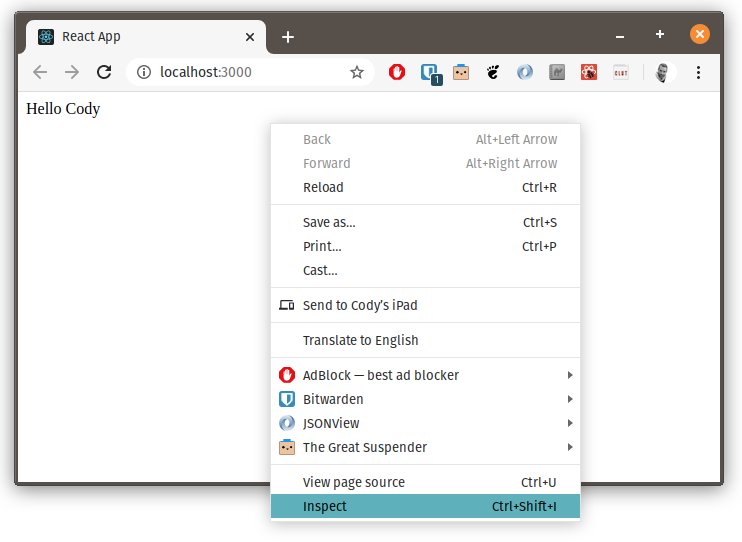Click Send to Cody's iPad
The height and width of the screenshot is (542, 742).
[360, 305]
